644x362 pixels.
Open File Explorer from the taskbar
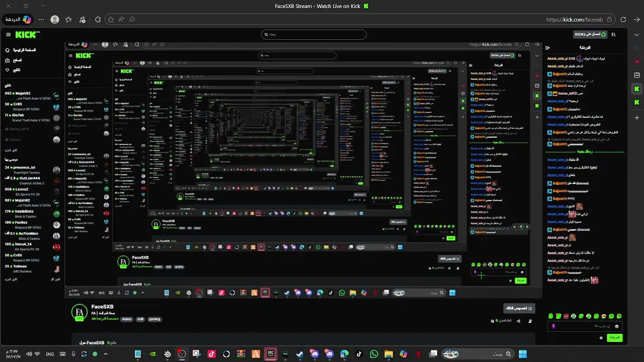[x=388, y=354]
